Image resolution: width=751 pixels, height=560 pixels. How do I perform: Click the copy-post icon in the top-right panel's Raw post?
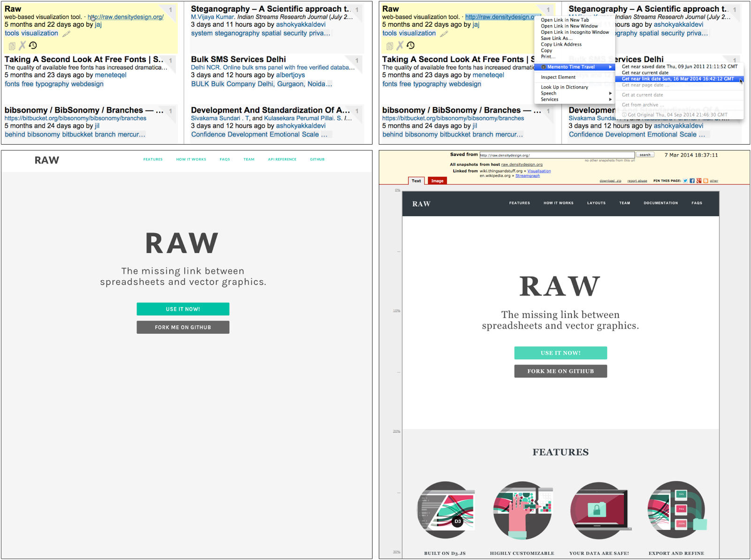(x=390, y=46)
